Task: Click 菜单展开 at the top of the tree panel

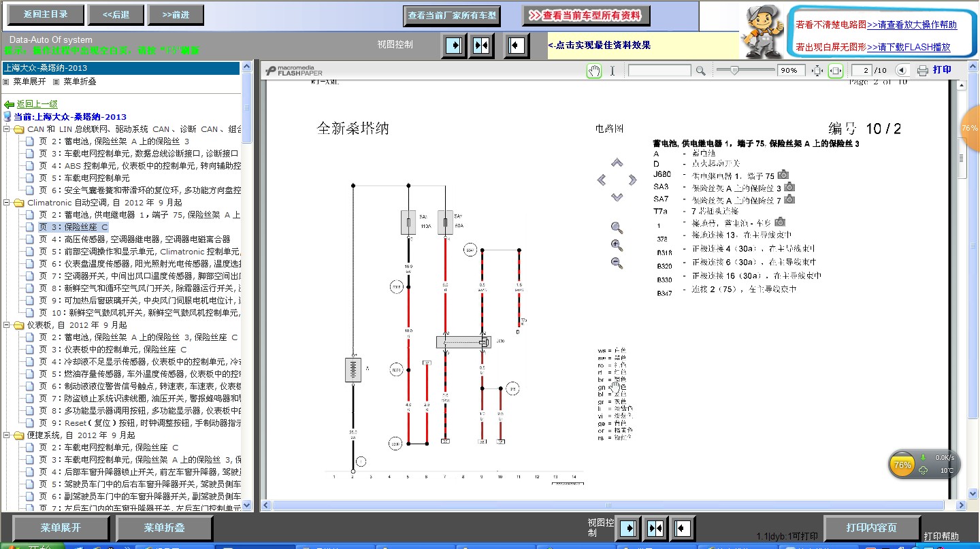Action: (29, 82)
